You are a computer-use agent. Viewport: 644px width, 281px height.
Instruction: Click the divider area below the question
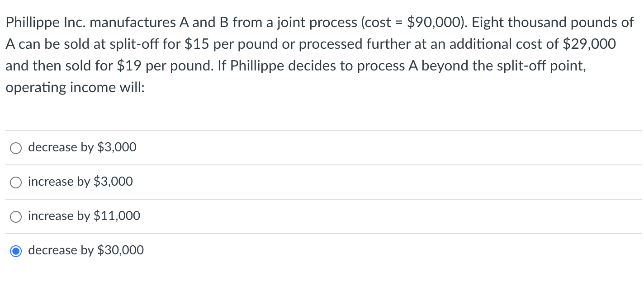click(317, 131)
